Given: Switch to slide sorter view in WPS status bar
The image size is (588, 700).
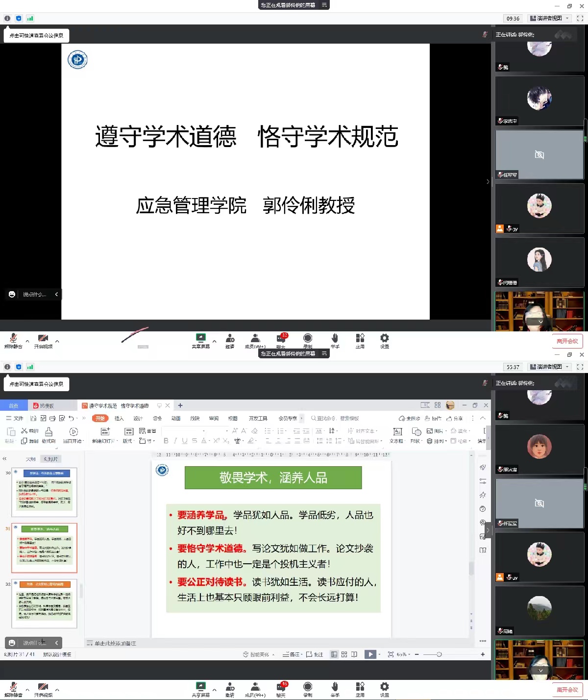Looking at the screenshot, I should pos(344,654).
